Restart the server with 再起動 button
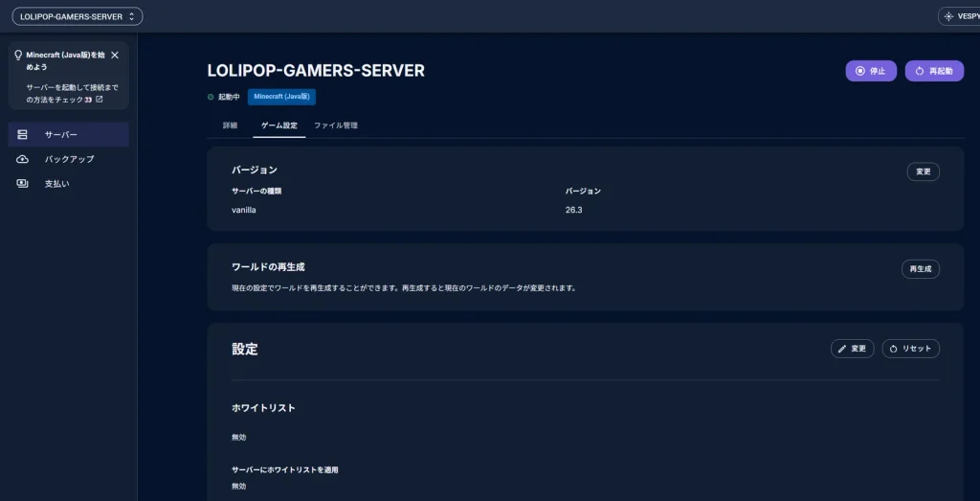This screenshot has width=980, height=501. coord(934,71)
